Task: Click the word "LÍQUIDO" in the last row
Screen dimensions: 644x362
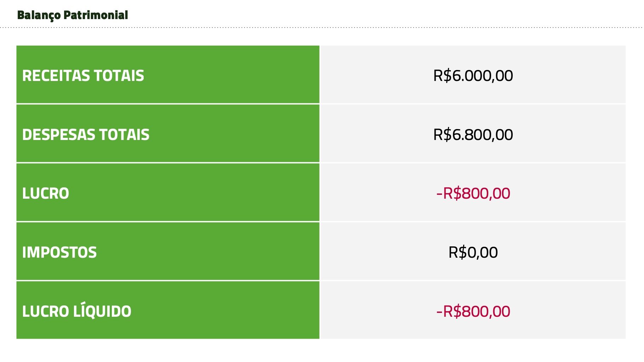Action: (102, 311)
